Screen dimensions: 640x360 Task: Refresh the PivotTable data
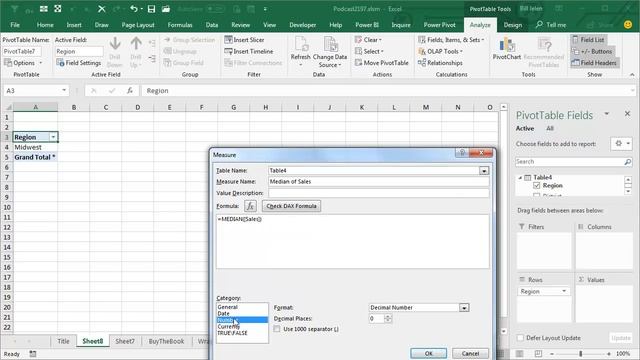[x=300, y=51]
